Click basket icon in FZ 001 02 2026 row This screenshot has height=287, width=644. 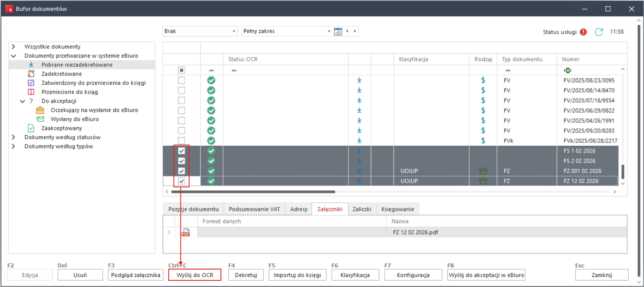coord(483,171)
